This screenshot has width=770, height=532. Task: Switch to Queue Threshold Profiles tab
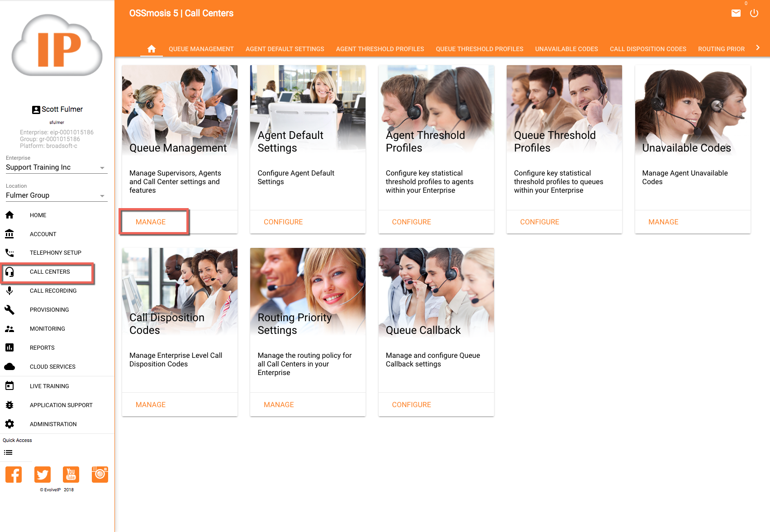click(x=479, y=49)
